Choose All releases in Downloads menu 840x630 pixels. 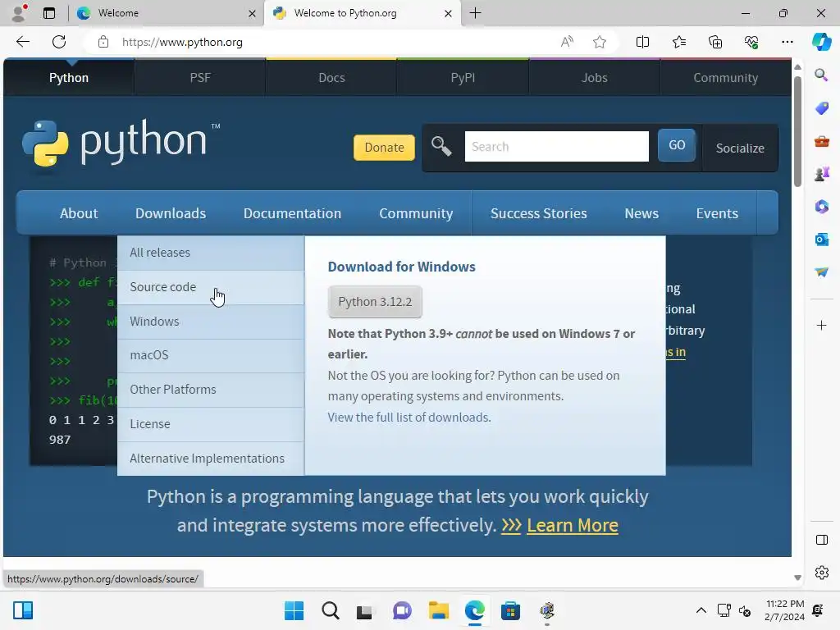click(211, 253)
